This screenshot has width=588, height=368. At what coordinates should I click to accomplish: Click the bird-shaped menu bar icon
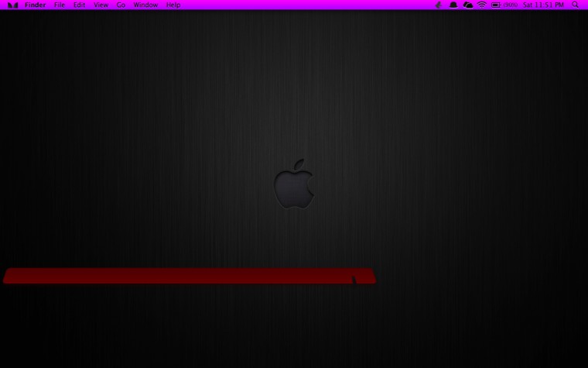pyautogui.click(x=438, y=5)
